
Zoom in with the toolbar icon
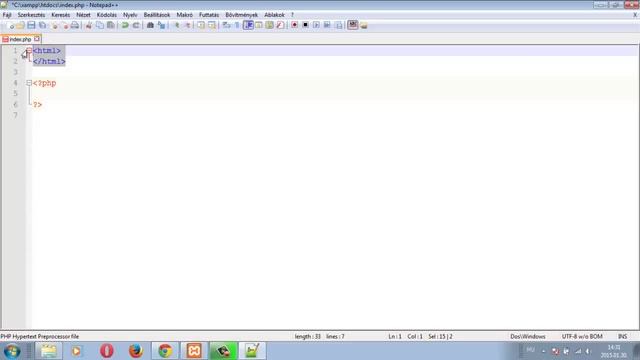pos(177,25)
